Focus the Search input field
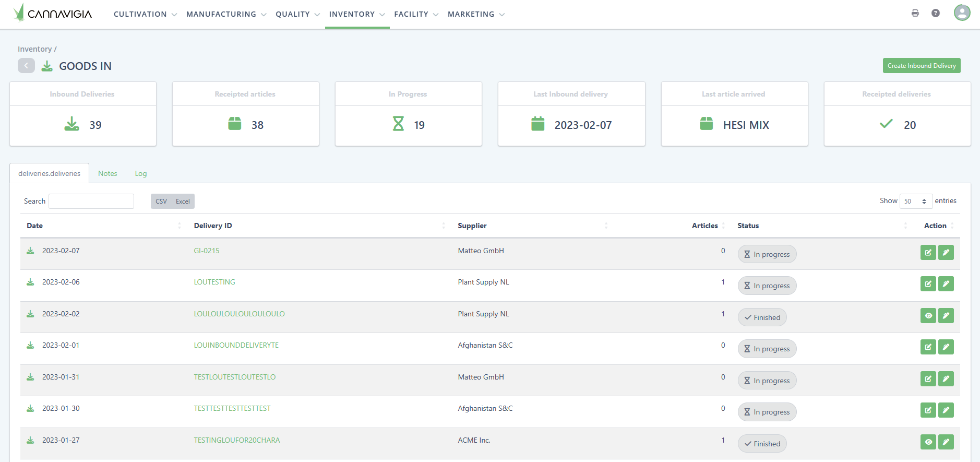Screen dimensions: 980x462 91,202
